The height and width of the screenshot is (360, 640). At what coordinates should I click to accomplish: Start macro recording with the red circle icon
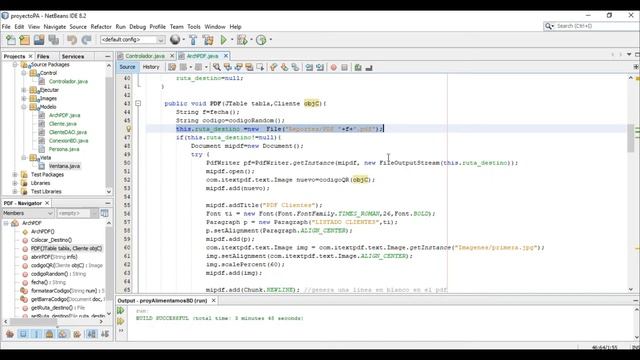click(333, 67)
